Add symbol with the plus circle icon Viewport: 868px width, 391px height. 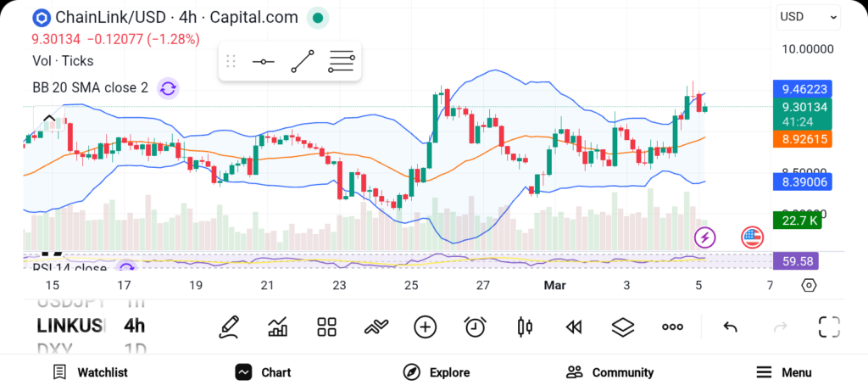point(425,327)
